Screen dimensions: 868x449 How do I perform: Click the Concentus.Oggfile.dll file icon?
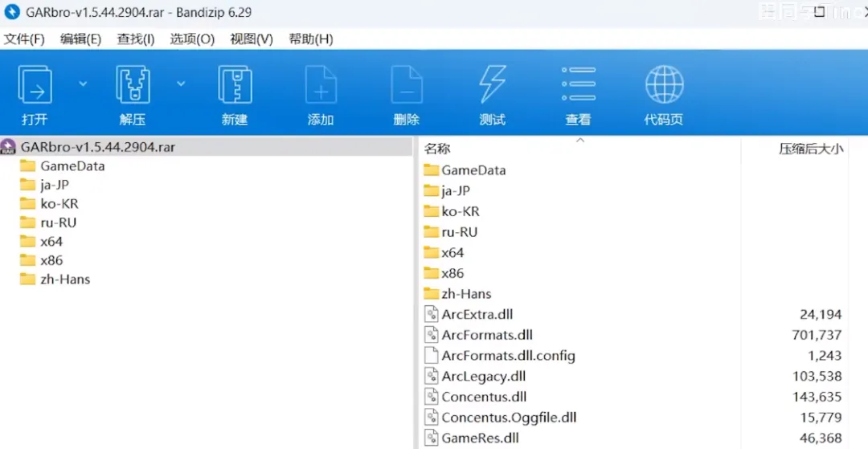(x=432, y=417)
